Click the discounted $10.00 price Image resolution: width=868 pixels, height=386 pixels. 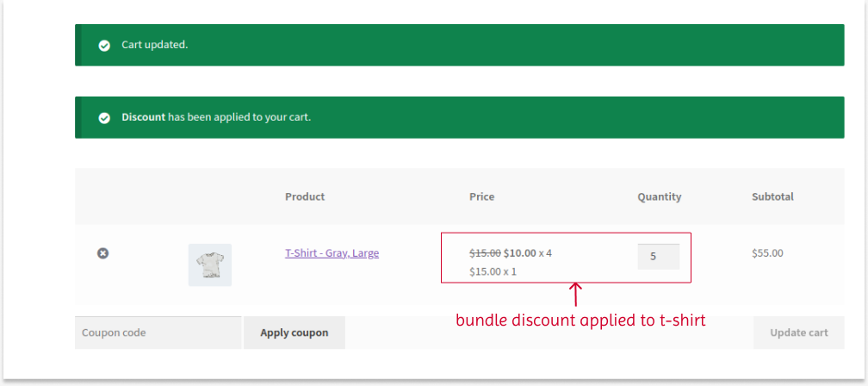(520, 253)
